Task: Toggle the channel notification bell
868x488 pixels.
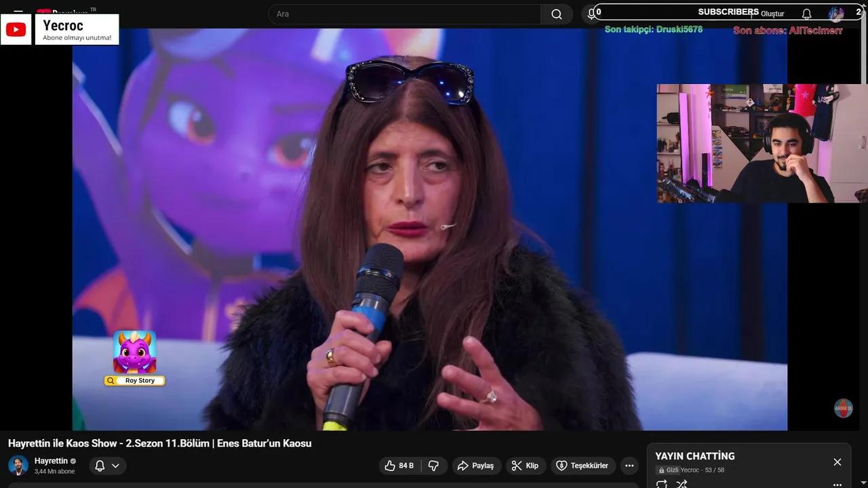Action: 100,466
